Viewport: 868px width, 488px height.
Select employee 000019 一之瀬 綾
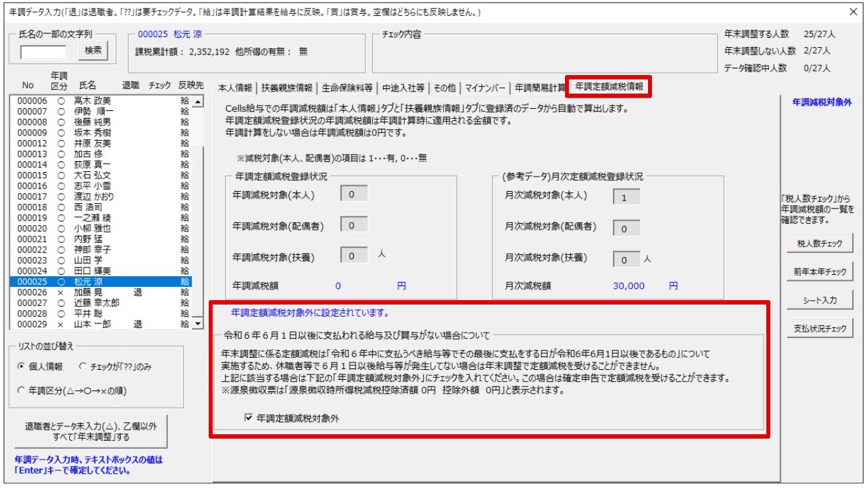coord(101,218)
